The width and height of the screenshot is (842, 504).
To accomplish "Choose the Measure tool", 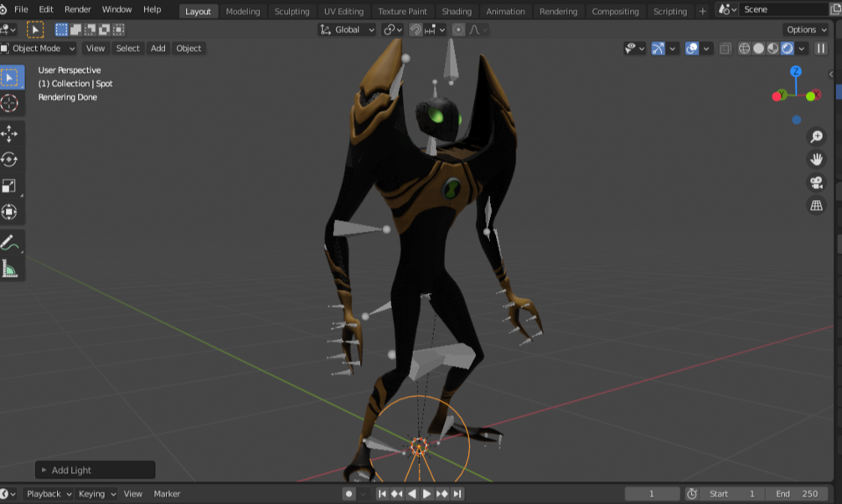I will click(10, 269).
